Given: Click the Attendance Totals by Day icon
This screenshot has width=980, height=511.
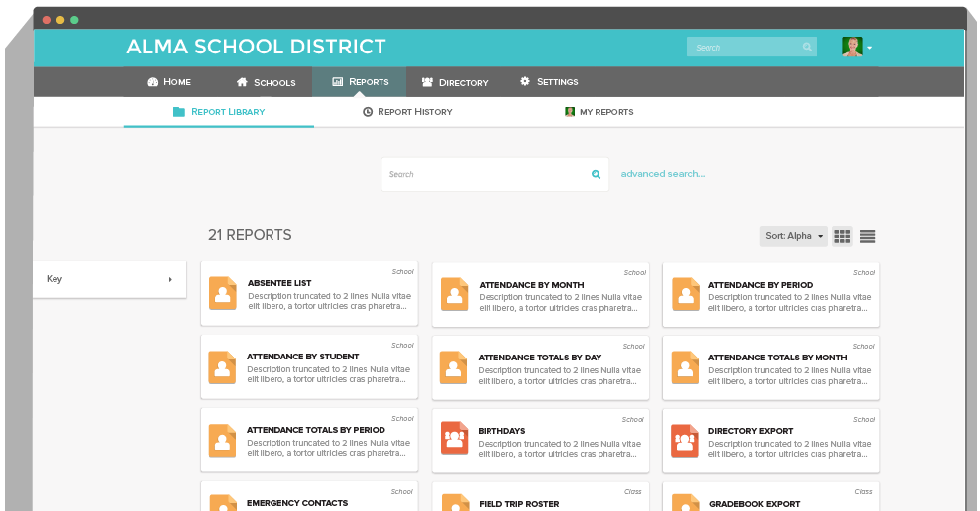Looking at the screenshot, I should (x=453, y=367).
